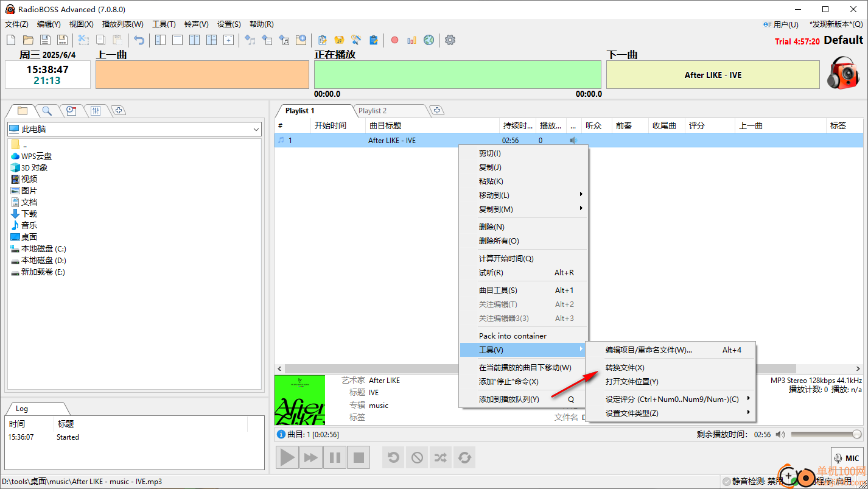The height and width of the screenshot is (489, 868).
Task: Click the playlist horizontal scrollbar
Action: coord(540,368)
